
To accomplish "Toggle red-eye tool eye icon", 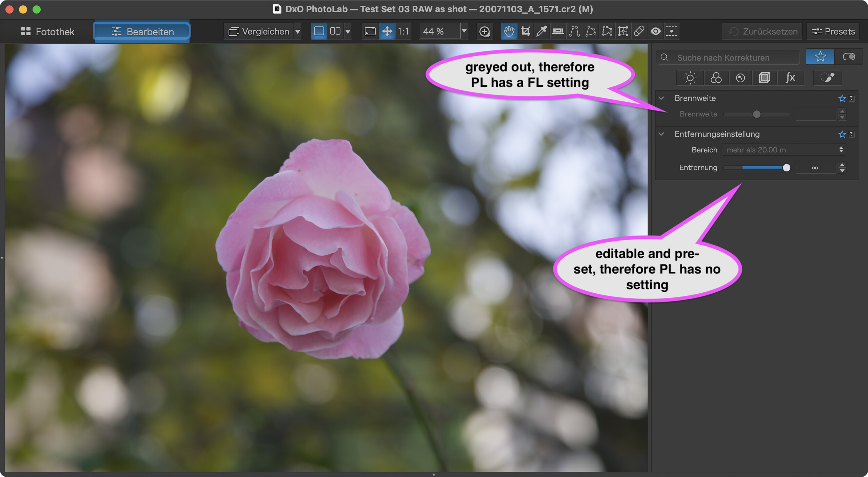I will (x=655, y=32).
